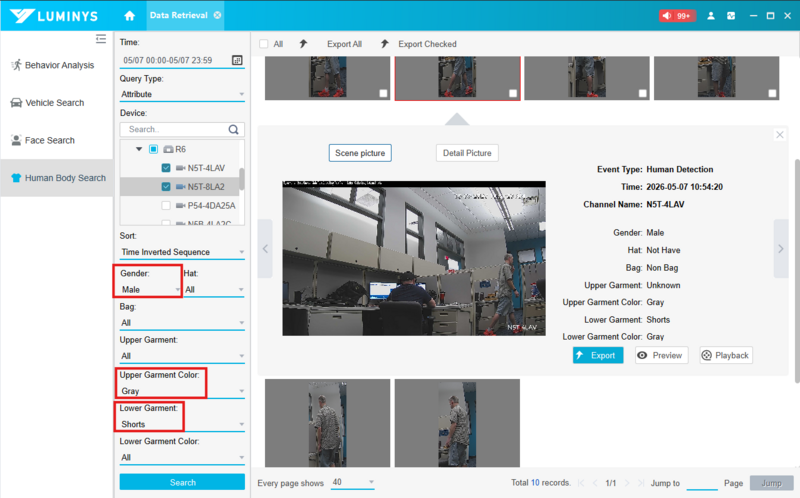Viewport: 800px width, 498px height.
Task: Open the Lower Garment Color dropdown
Action: (182, 457)
